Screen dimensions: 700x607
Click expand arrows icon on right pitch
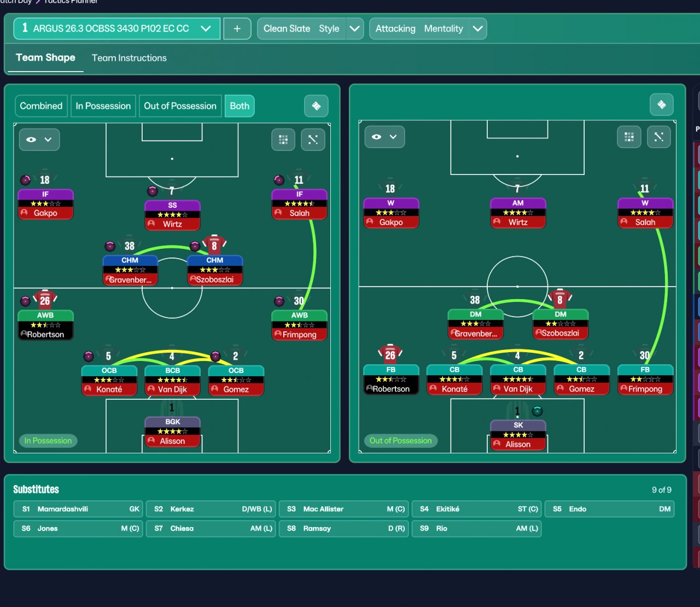(658, 137)
